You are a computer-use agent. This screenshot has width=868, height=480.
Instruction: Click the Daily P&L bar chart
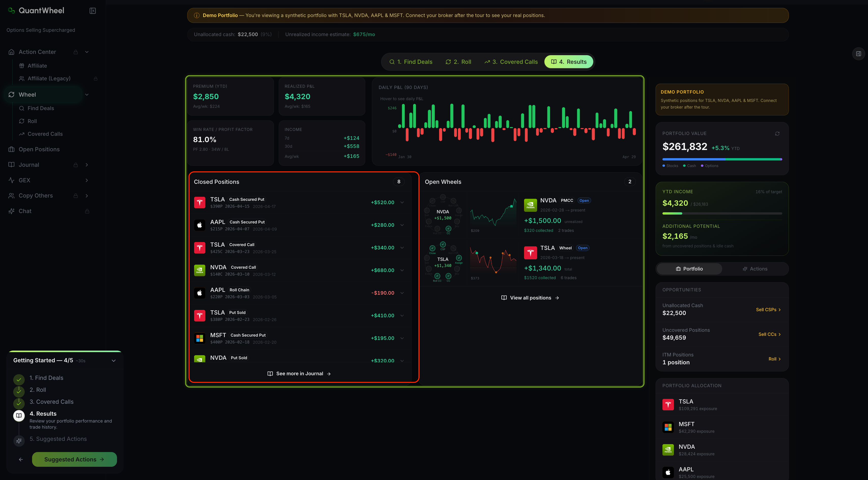pyautogui.click(x=517, y=123)
